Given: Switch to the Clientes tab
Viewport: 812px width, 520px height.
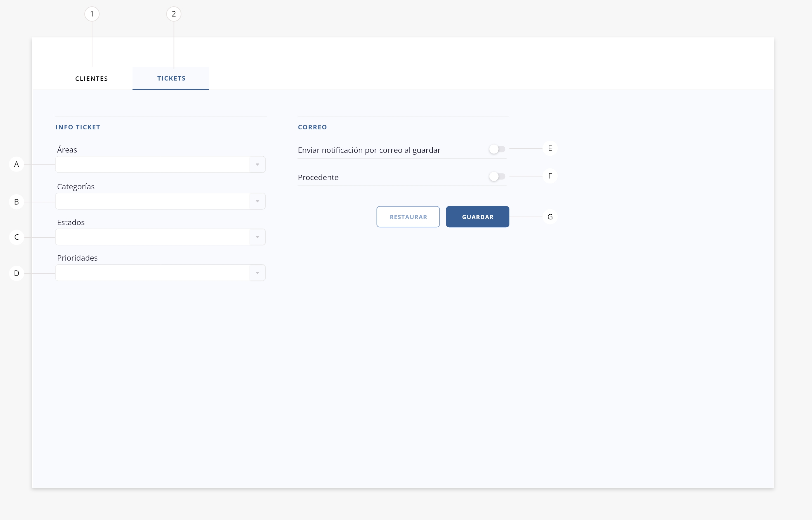Looking at the screenshot, I should [x=92, y=79].
